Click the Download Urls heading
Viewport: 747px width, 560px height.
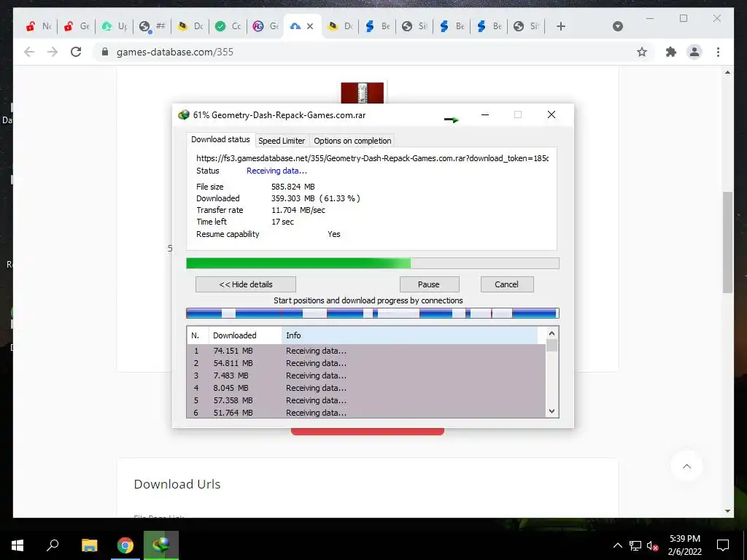[x=177, y=484]
